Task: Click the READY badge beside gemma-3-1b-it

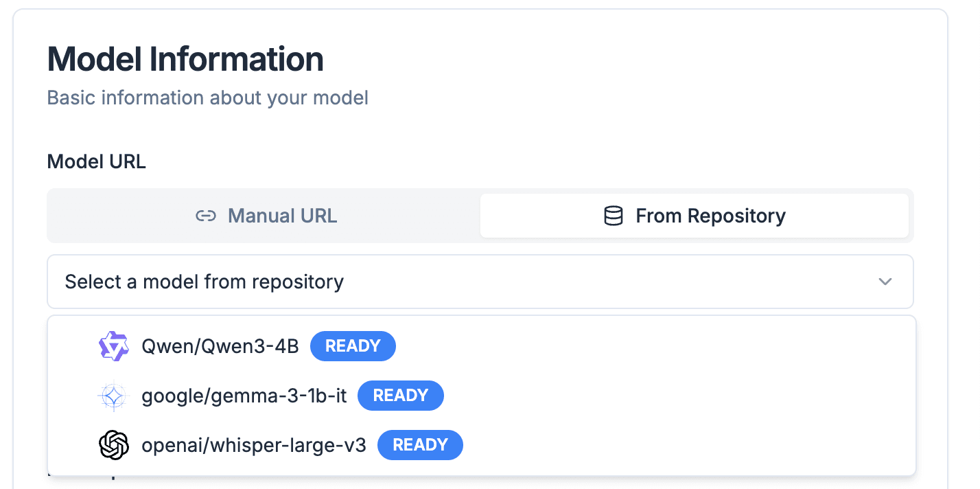Action: (x=401, y=396)
